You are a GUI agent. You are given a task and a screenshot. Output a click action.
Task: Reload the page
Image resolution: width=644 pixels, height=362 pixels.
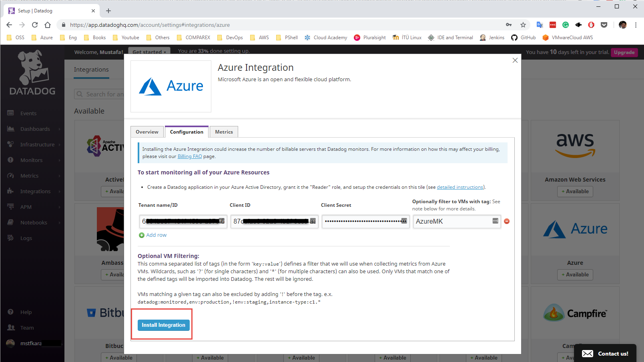tap(35, 25)
